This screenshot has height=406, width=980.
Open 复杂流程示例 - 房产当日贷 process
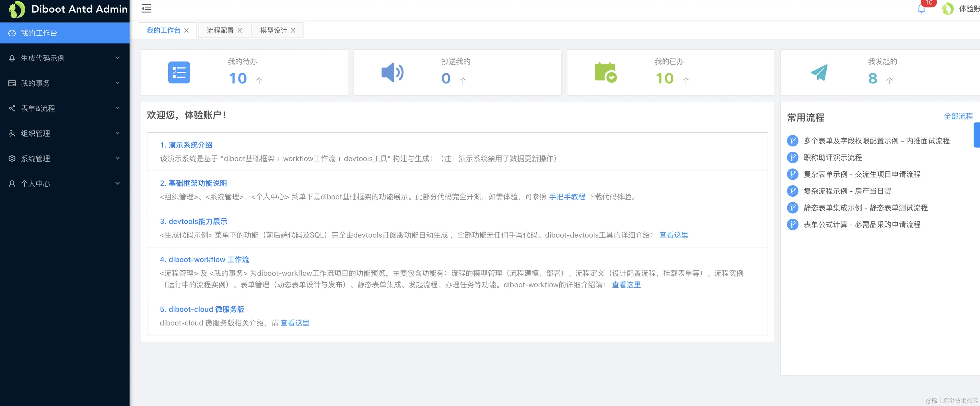[847, 191]
